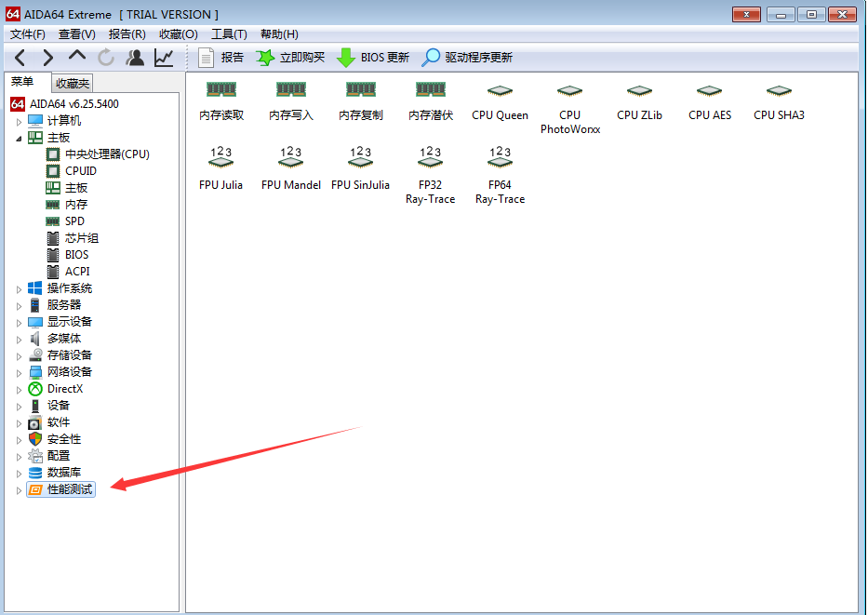Open the 帮助(H) menu
This screenshot has width=868, height=615.
[x=279, y=34]
